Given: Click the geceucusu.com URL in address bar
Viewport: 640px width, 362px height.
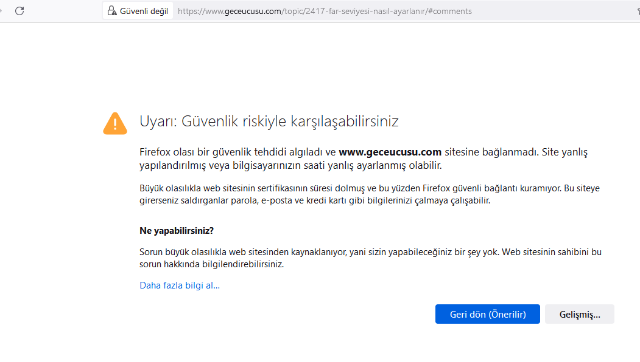Looking at the screenshot, I should coord(324,11).
